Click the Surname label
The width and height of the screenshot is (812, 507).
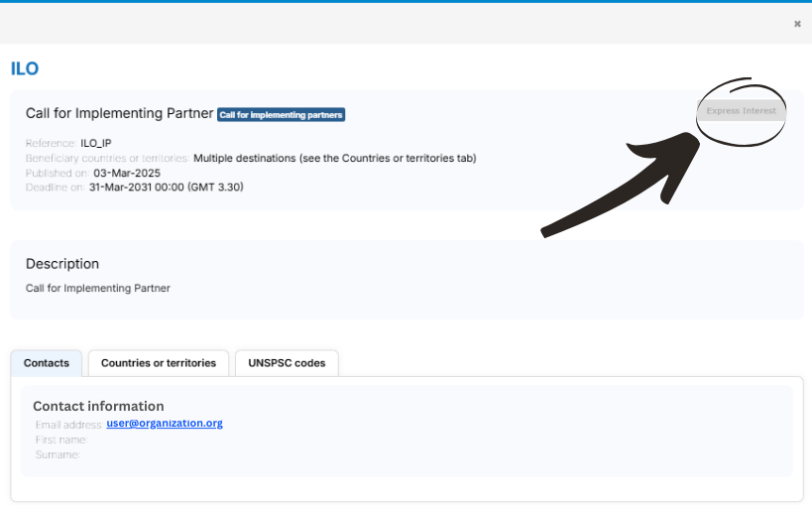[58, 454]
